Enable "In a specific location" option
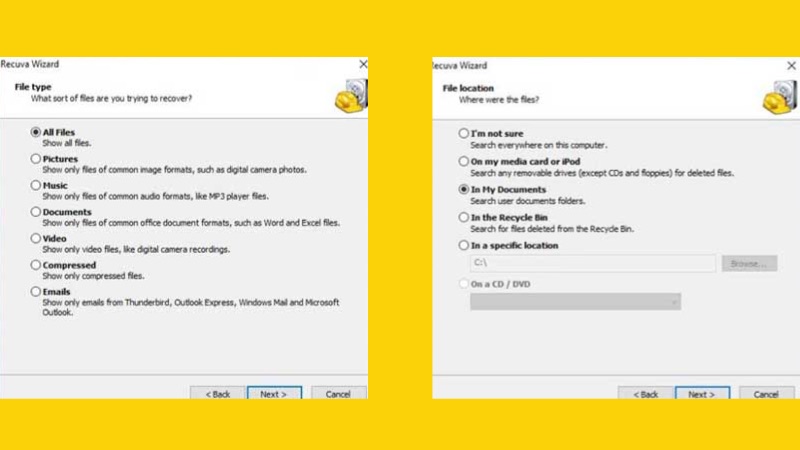The width and height of the screenshot is (800, 450). [463, 245]
